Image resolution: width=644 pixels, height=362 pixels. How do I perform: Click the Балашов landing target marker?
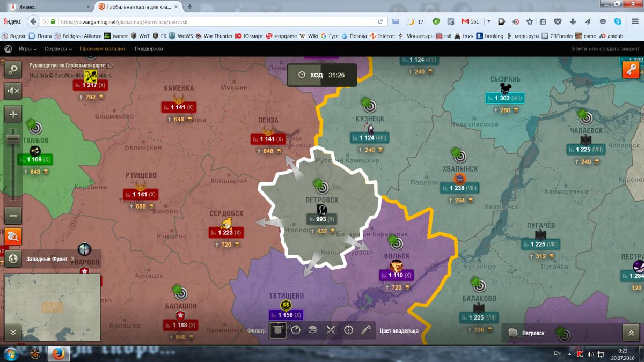181,294
